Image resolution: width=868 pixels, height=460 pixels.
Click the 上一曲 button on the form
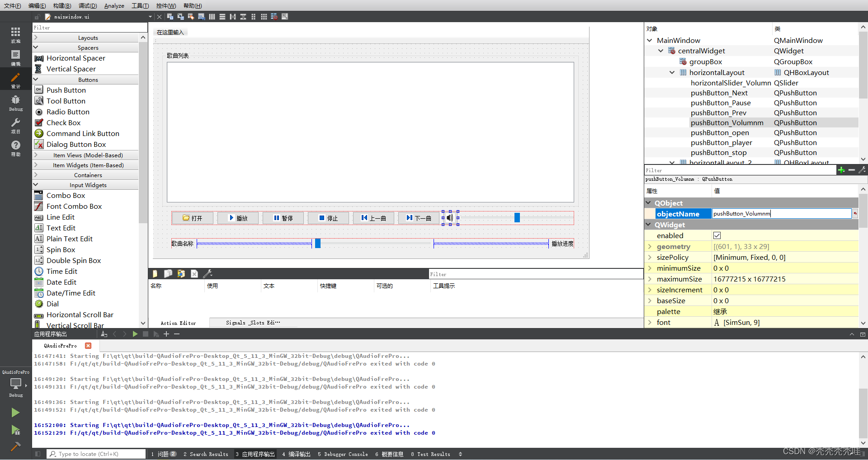pyautogui.click(x=373, y=218)
